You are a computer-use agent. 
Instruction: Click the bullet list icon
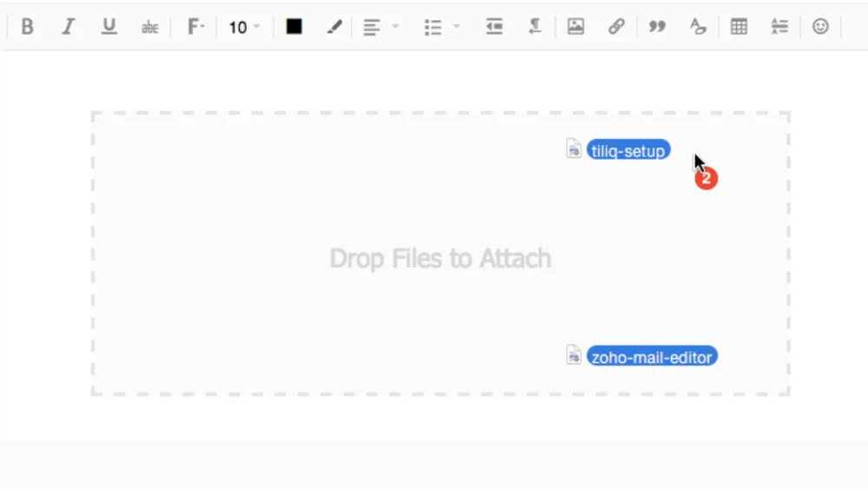(433, 27)
